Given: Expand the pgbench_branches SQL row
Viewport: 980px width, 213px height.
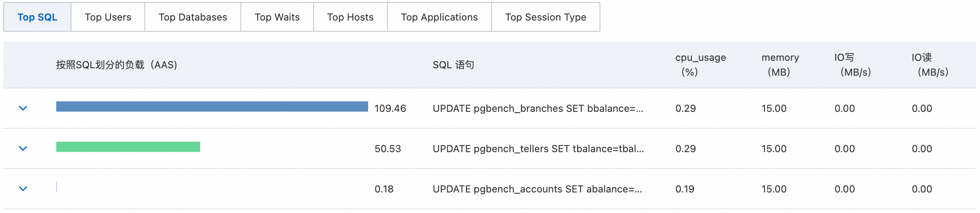Looking at the screenshot, I should click(23, 108).
